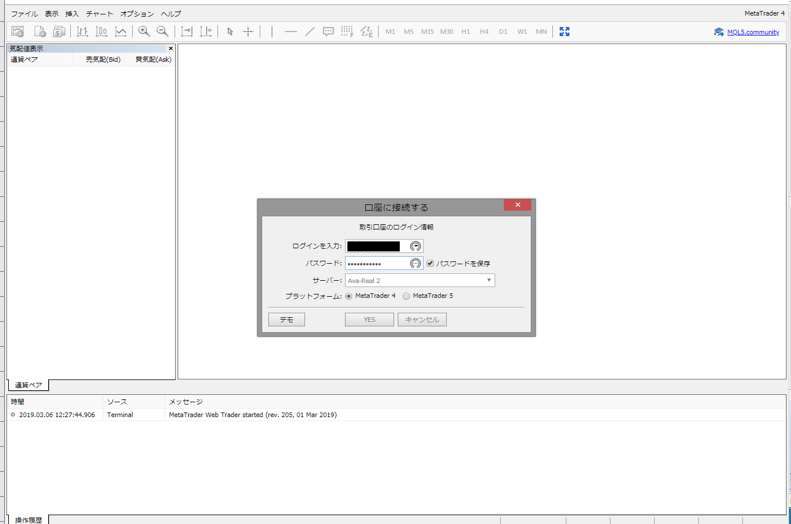Select the arrow cursor tool
This screenshot has width=791, height=524.
click(x=230, y=32)
